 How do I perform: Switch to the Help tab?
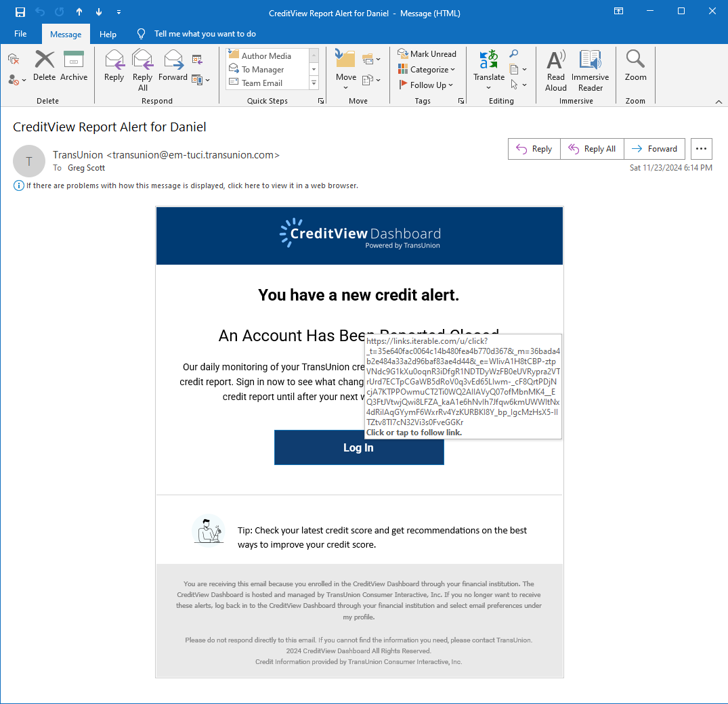pos(108,34)
